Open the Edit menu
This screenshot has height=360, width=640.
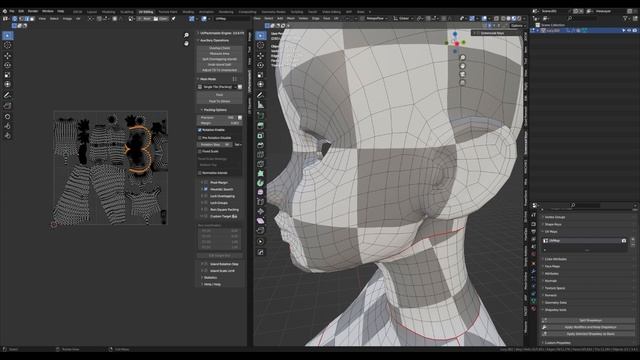coord(21,11)
